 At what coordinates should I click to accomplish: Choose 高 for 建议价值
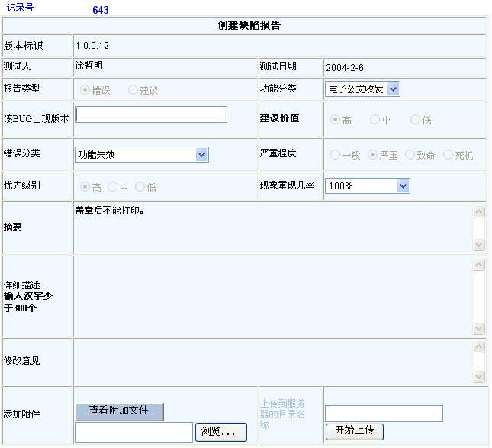coord(335,120)
